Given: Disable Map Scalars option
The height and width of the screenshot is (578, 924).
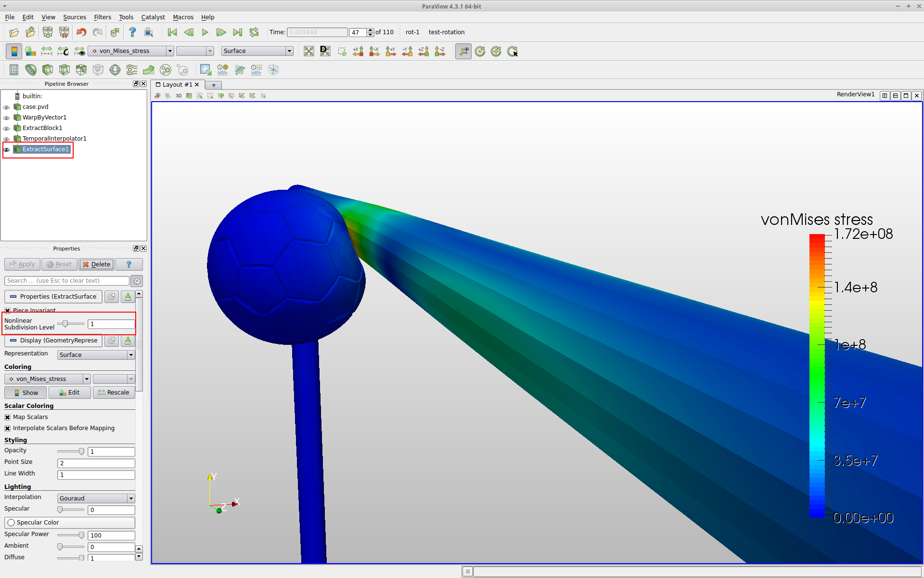Looking at the screenshot, I should point(8,417).
